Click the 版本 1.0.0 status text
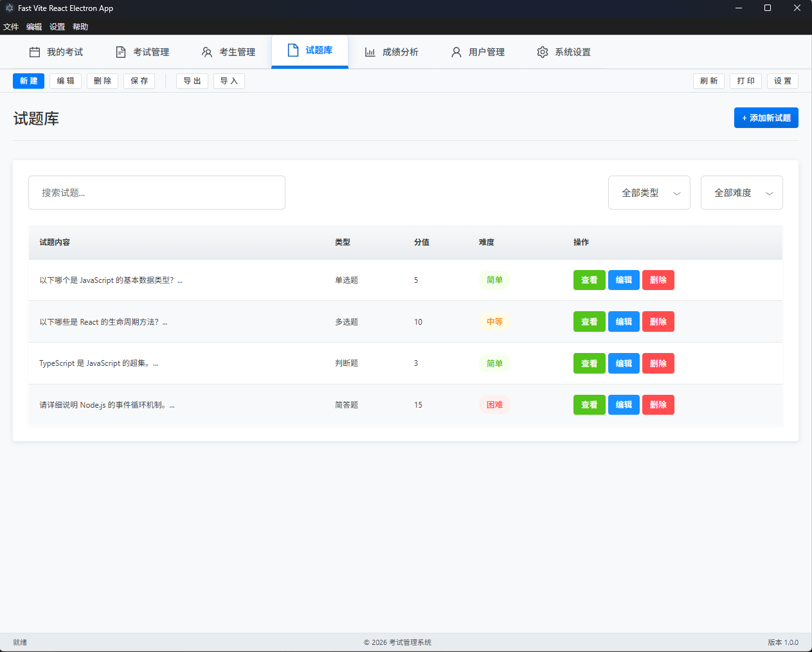The width and height of the screenshot is (812, 652). pos(783,642)
